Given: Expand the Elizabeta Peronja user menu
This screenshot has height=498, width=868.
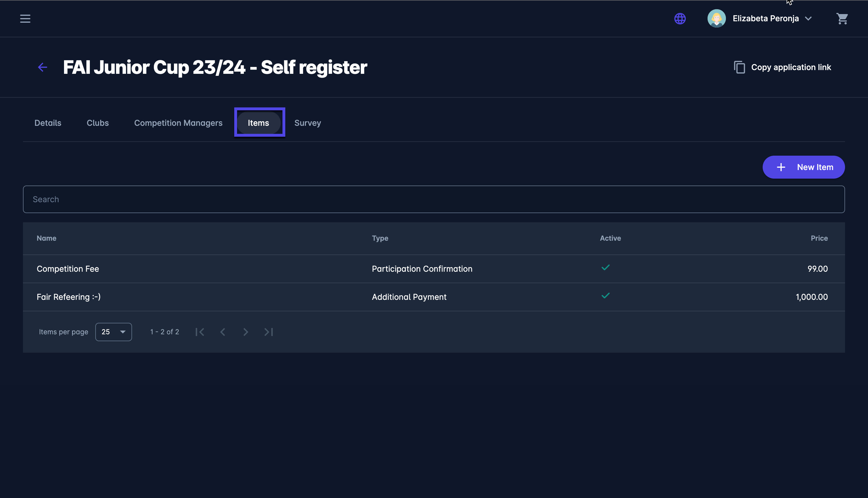Looking at the screenshot, I should point(808,18).
